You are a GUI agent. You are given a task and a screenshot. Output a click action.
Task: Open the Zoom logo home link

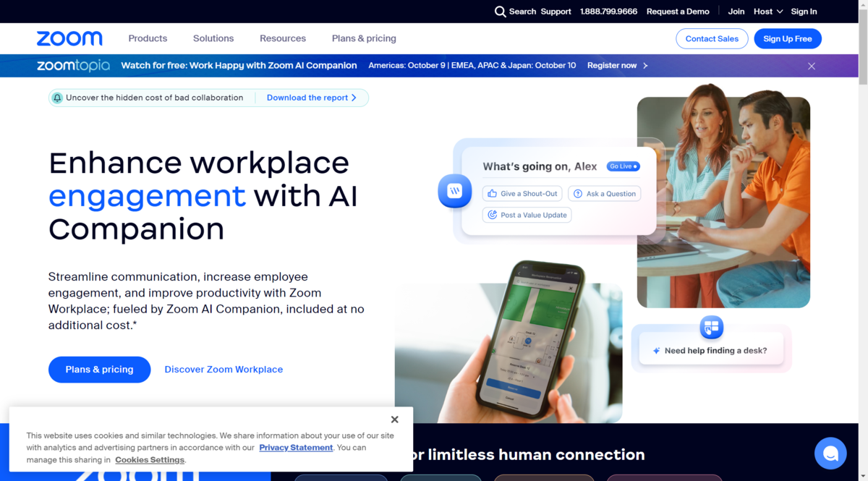click(69, 38)
